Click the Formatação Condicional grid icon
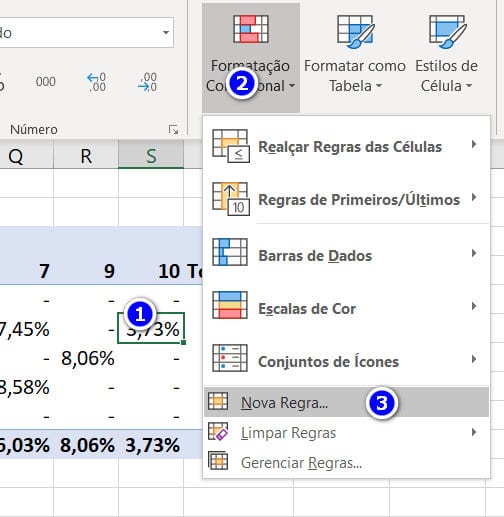Image resolution: width=504 pixels, height=517 pixels. (x=251, y=29)
